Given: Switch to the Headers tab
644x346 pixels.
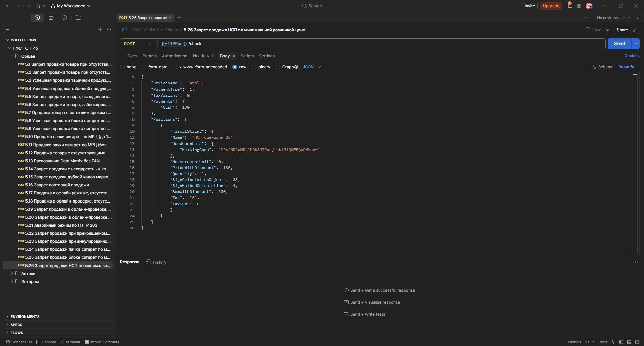Looking at the screenshot, I should (204, 56).
